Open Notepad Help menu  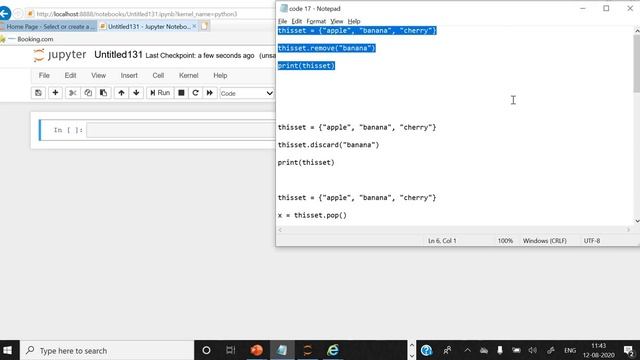pos(354,21)
